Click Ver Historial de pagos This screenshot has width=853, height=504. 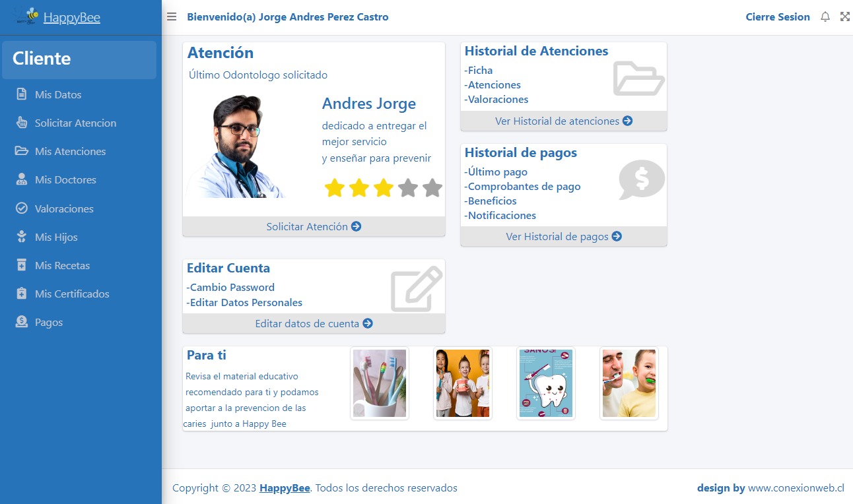564,236
